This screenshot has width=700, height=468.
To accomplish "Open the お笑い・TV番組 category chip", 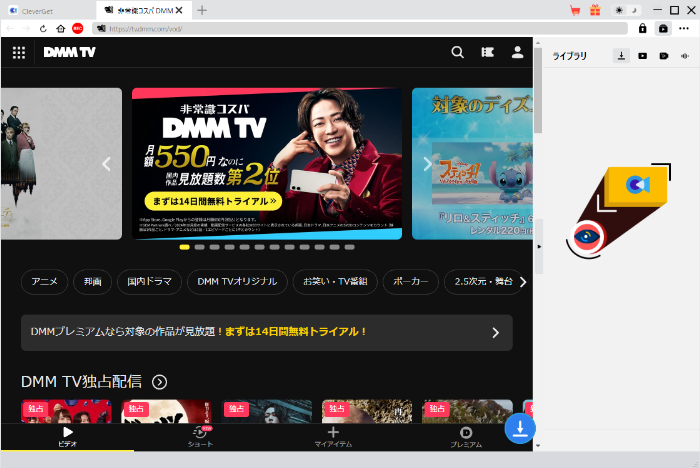I will (x=335, y=282).
